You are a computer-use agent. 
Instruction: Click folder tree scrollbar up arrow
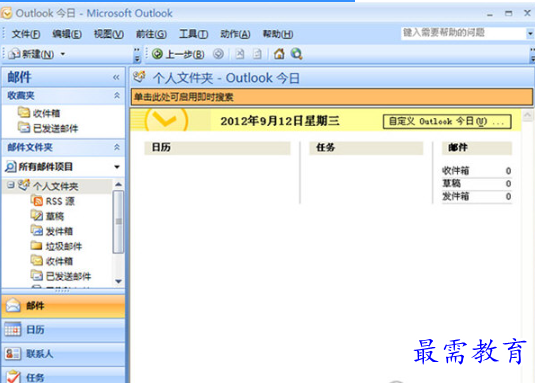click(118, 185)
